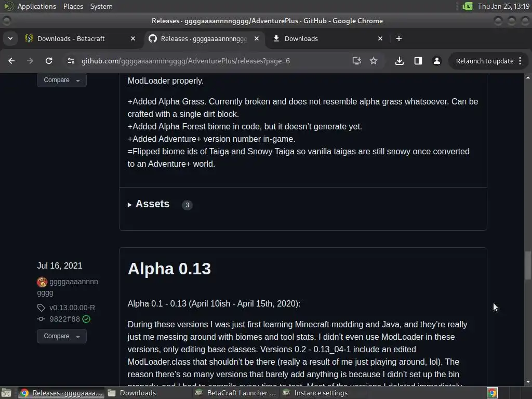
Task: Click the verified check icon by commit
Action: 86,319
